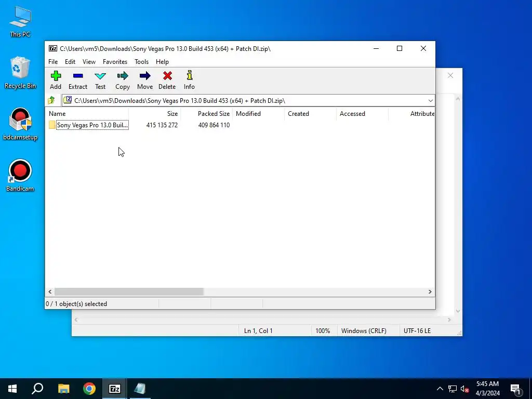Click horizontal scrollbar right arrow in 7-Zip
The height and width of the screenshot is (399, 532).
[x=430, y=292]
